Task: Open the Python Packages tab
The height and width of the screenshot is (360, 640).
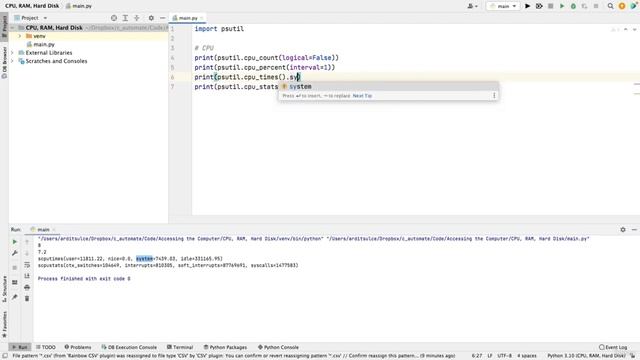Action: click(225, 347)
